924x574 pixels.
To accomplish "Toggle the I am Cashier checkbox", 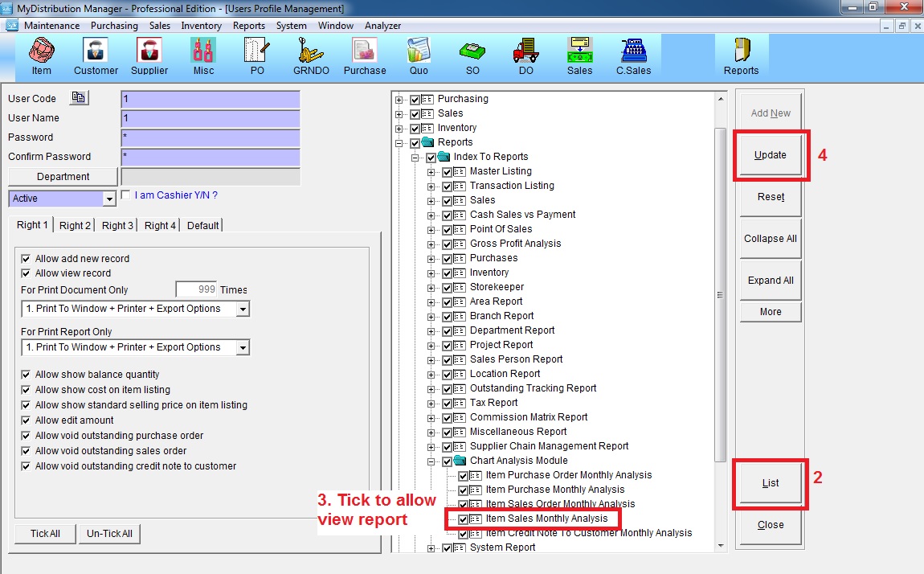I will pos(125,195).
